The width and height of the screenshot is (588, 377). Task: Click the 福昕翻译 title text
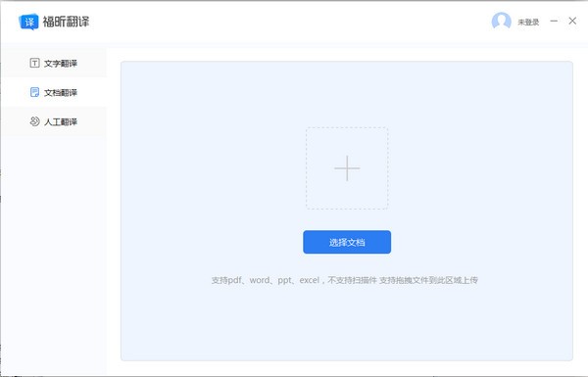[66, 22]
